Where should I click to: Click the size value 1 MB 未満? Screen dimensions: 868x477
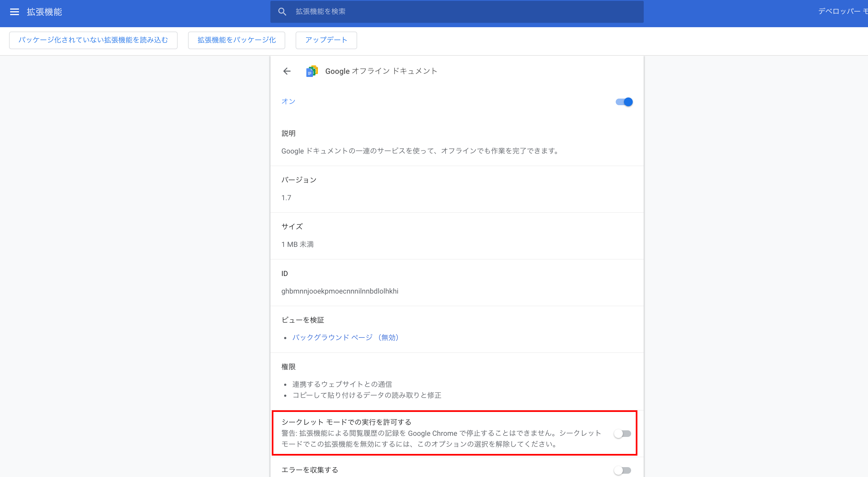point(298,244)
